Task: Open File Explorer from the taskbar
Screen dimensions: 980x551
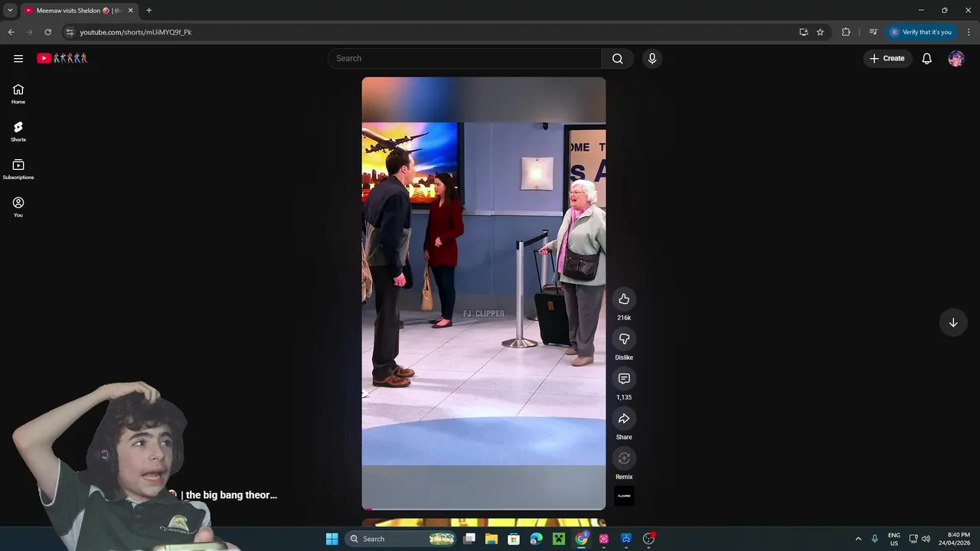Action: click(x=492, y=539)
